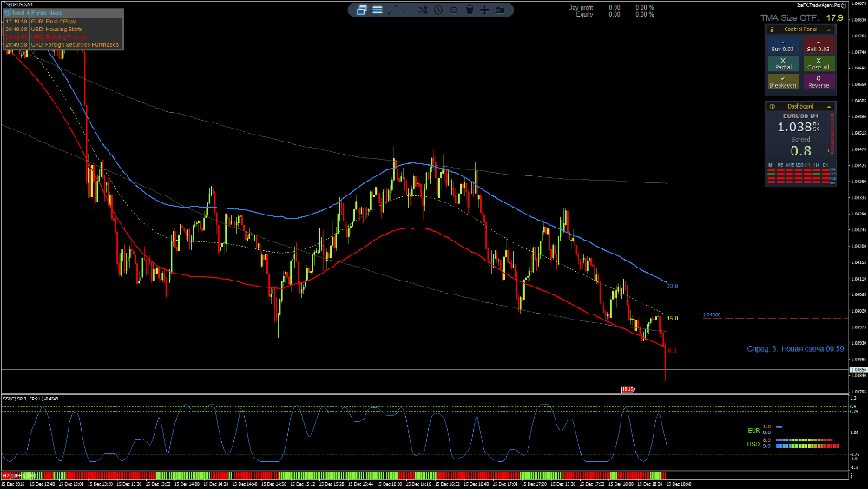Click the D1 timeframe column in Dashboard grid

point(825,174)
